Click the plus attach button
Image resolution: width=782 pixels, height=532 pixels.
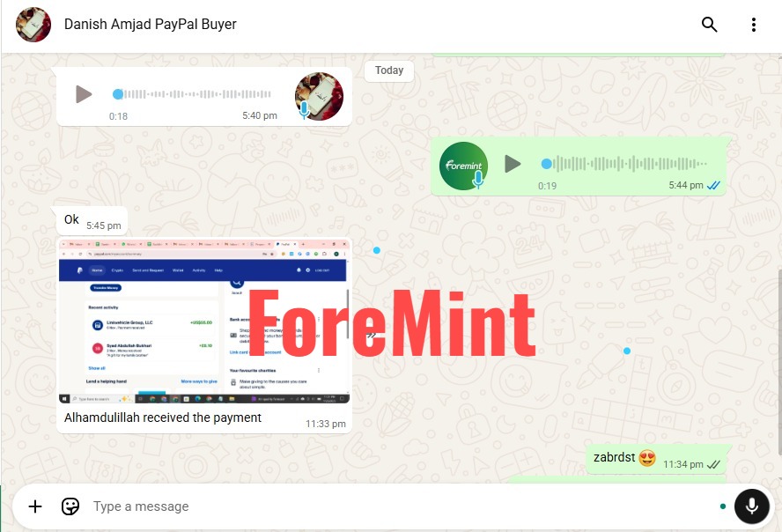pos(35,506)
